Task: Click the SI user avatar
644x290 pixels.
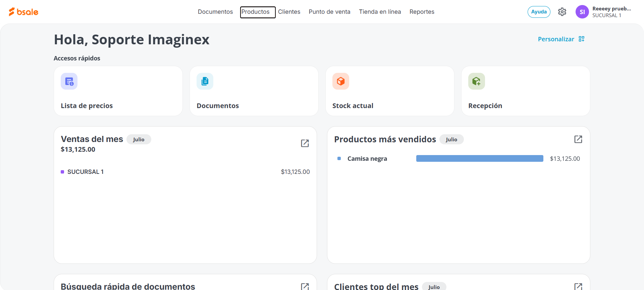Action: (582, 12)
